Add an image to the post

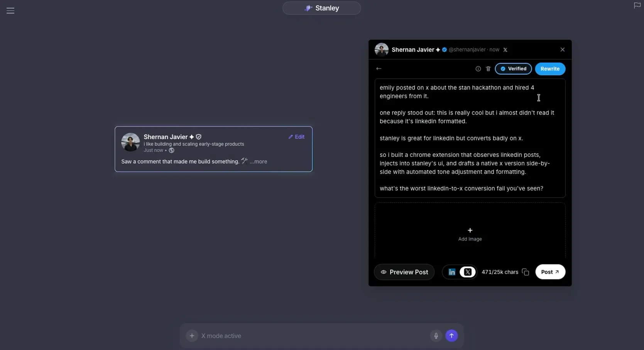(470, 234)
